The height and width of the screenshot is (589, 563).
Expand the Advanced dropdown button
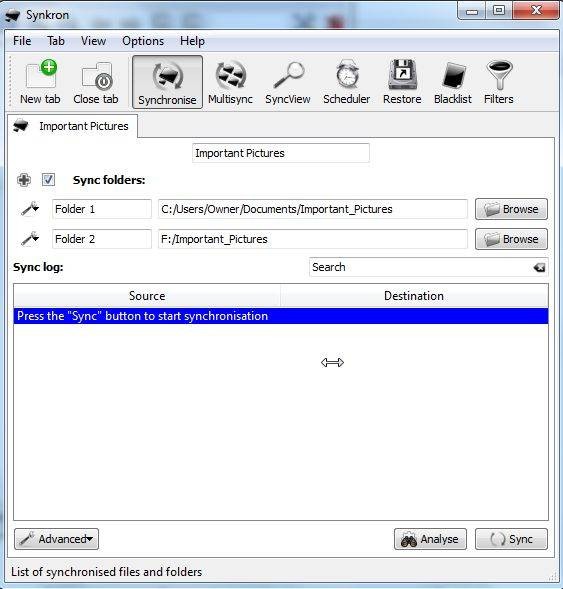(57, 539)
